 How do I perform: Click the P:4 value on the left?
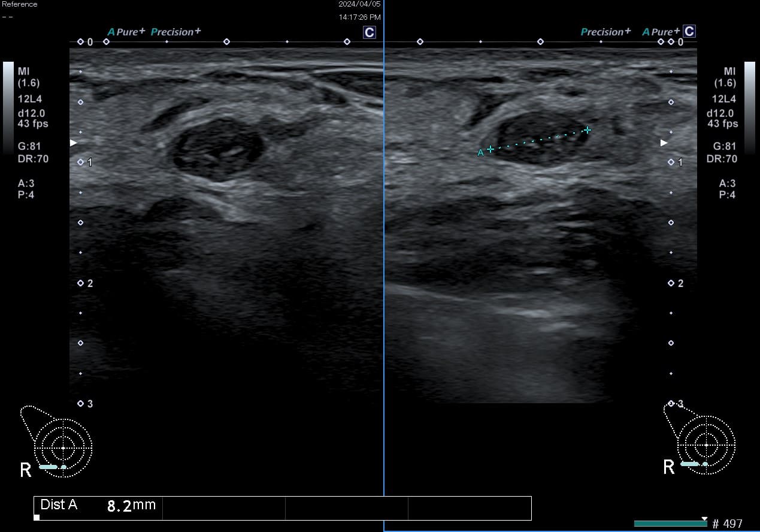point(25,195)
